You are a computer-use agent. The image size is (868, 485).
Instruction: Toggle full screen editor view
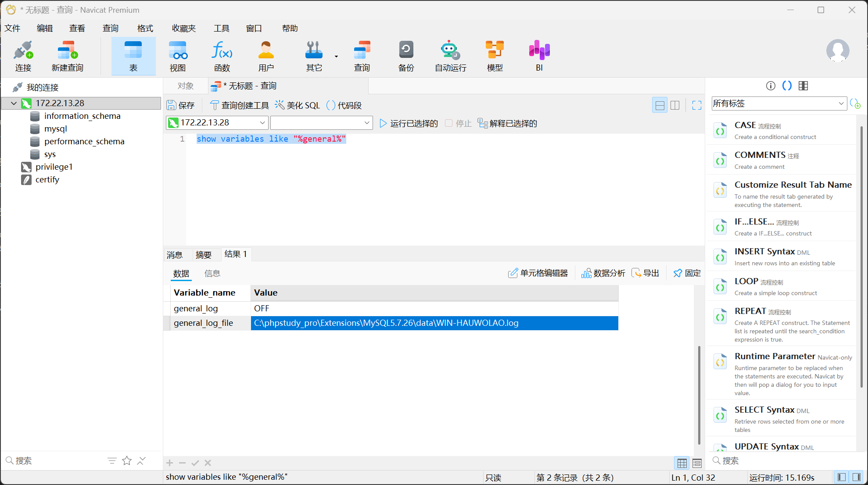696,105
